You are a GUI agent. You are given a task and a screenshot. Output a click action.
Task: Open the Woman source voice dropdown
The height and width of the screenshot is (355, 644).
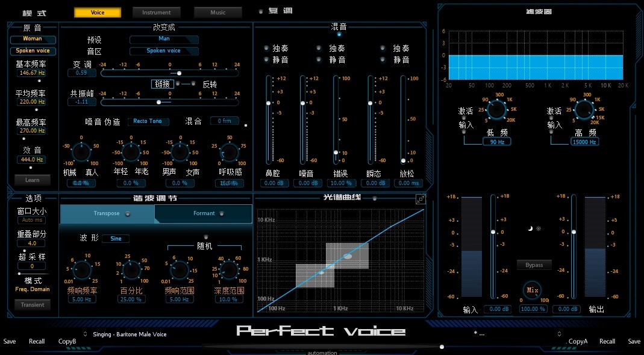(x=33, y=39)
